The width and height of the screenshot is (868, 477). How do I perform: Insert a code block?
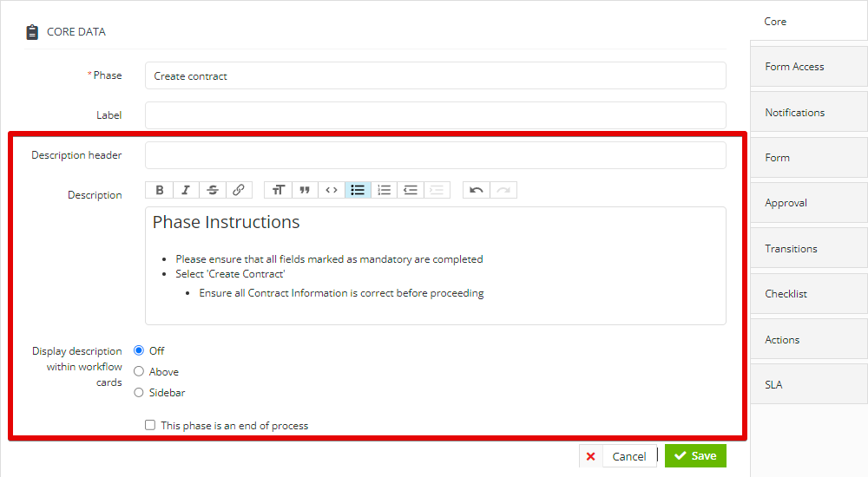click(x=331, y=190)
